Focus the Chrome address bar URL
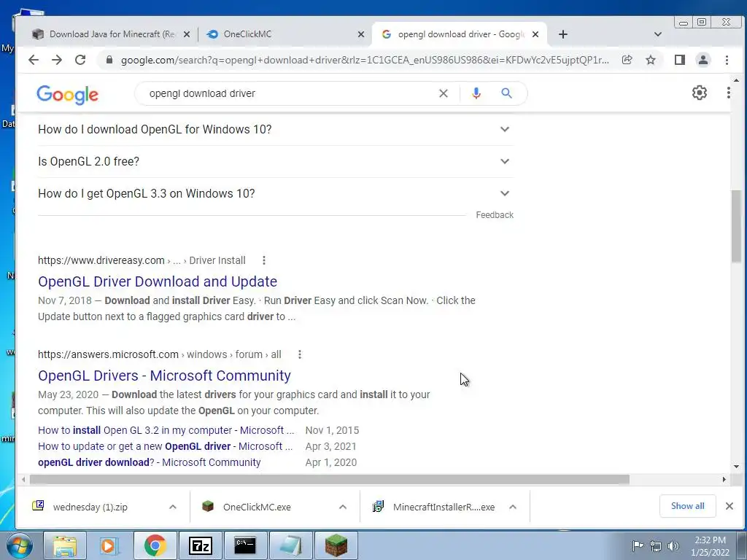This screenshot has height=560, width=747. [x=365, y=60]
